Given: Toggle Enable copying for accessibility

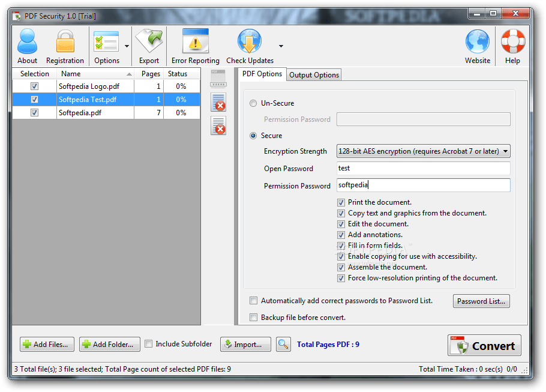Looking at the screenshot, I should pyautogui.click(x=341, y=256).
